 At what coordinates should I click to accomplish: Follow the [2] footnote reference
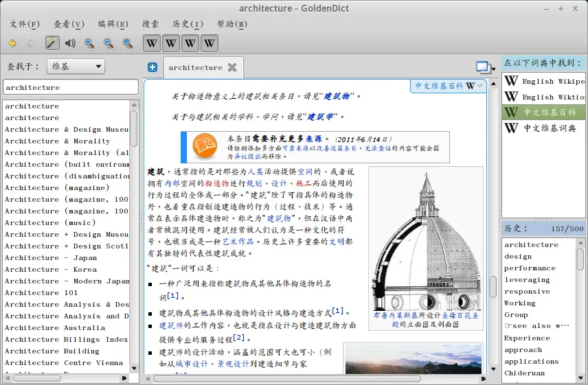(238, 338)
